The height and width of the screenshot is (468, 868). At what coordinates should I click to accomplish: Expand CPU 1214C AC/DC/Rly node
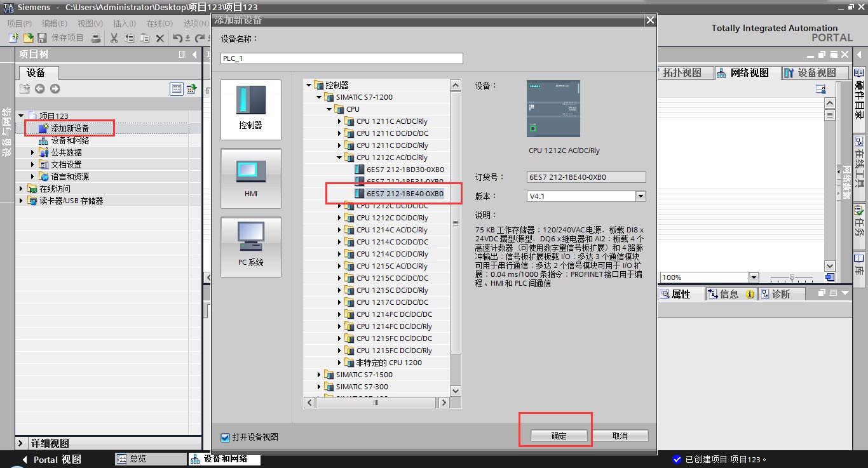(339, 230)
